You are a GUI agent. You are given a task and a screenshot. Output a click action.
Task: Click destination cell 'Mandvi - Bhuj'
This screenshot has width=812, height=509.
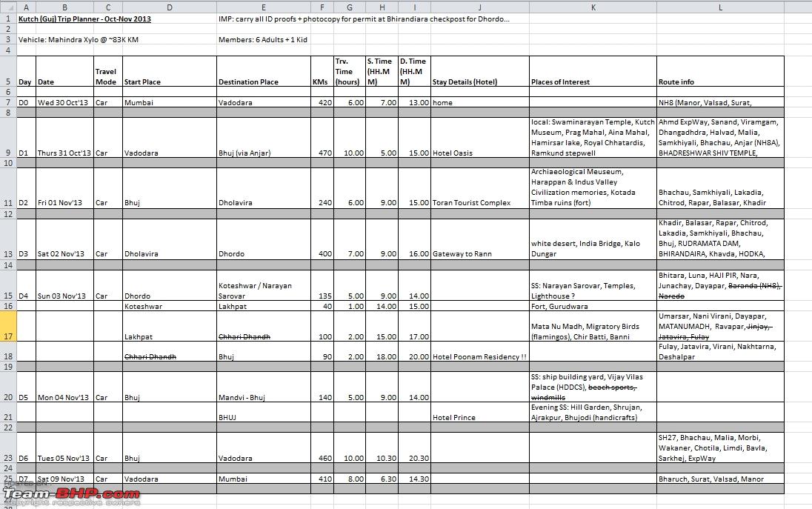tap(264, 387)
